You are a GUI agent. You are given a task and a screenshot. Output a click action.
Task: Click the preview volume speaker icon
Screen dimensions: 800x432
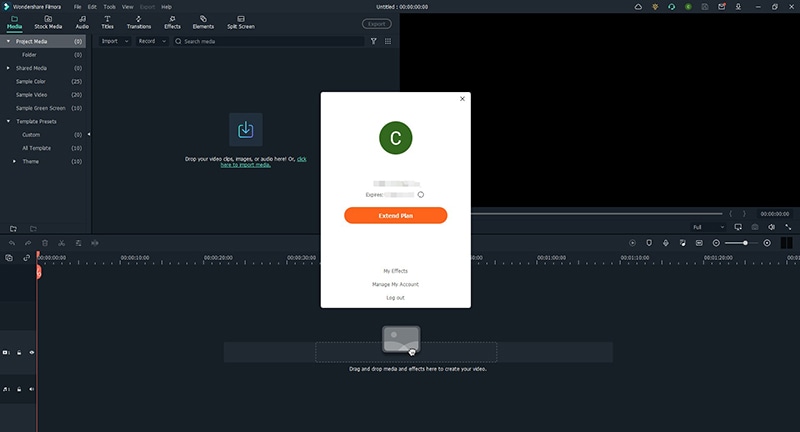pos(771,227)
